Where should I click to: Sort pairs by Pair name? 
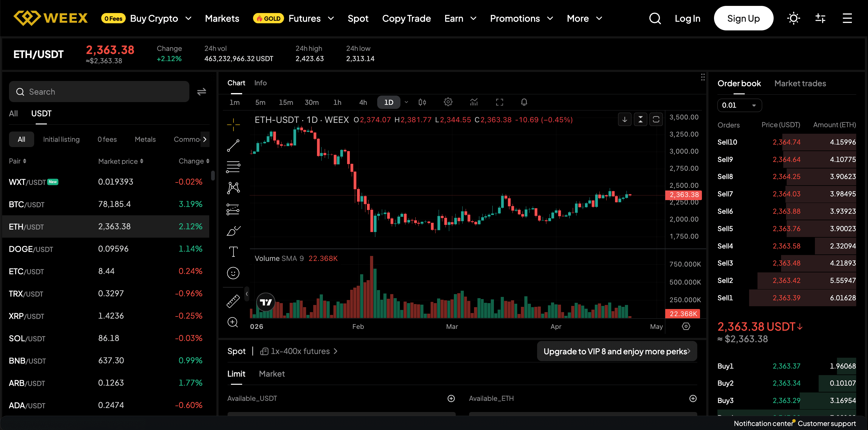click(17, 161)
